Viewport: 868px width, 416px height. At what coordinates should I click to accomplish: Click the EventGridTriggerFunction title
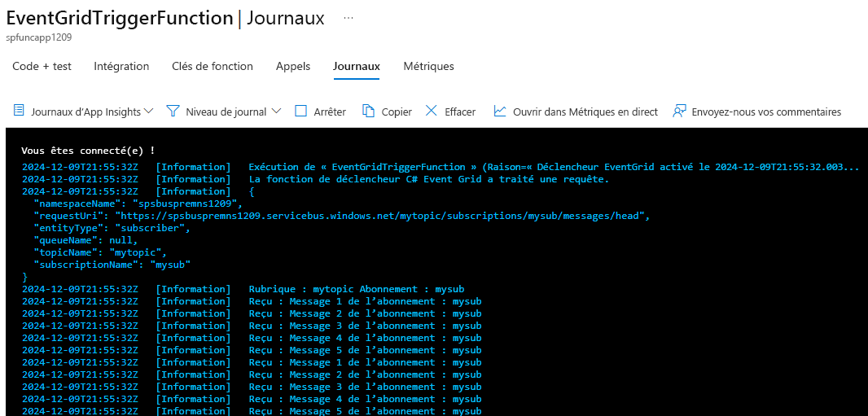(x=119, y=18)
